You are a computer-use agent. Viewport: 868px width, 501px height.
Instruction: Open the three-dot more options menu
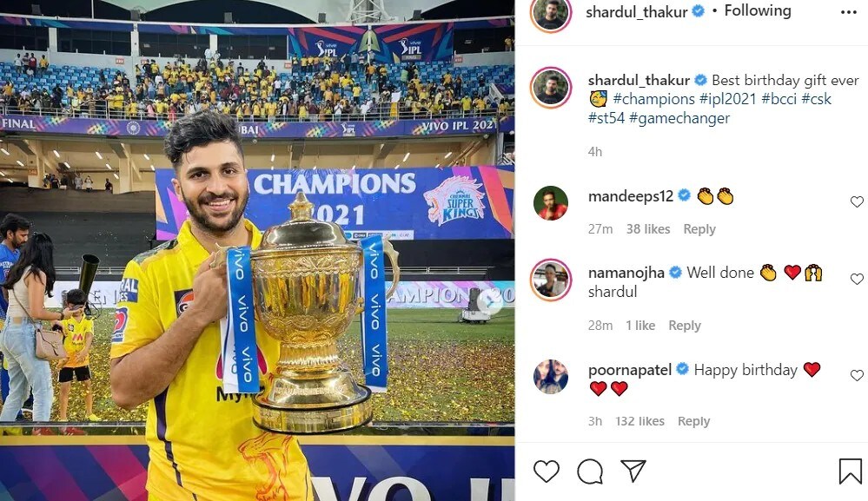click(848, 12)
